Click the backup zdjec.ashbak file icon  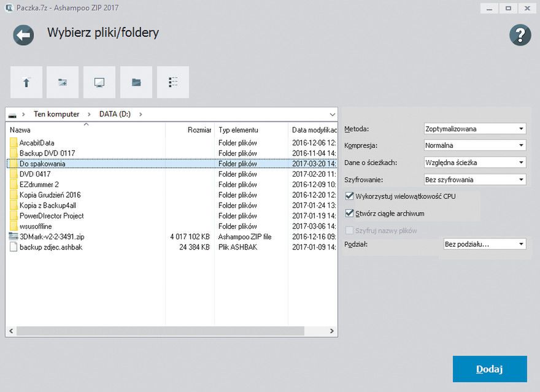13,247
